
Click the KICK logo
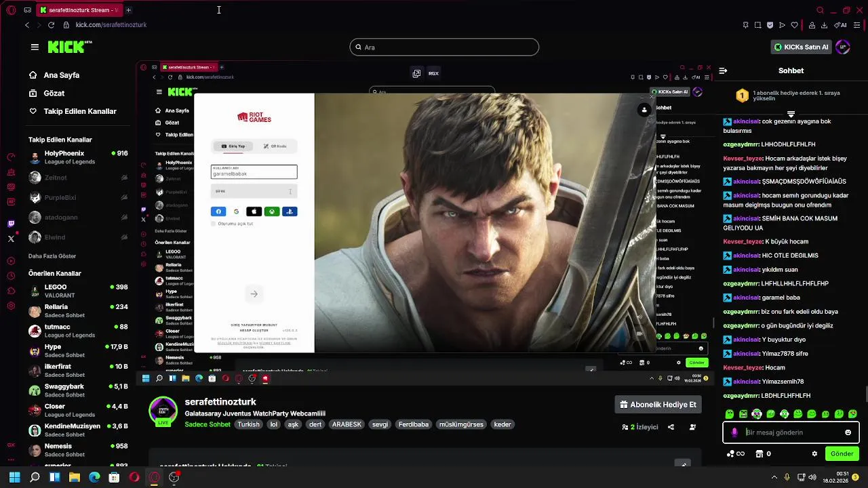click(x=70, y=47)
